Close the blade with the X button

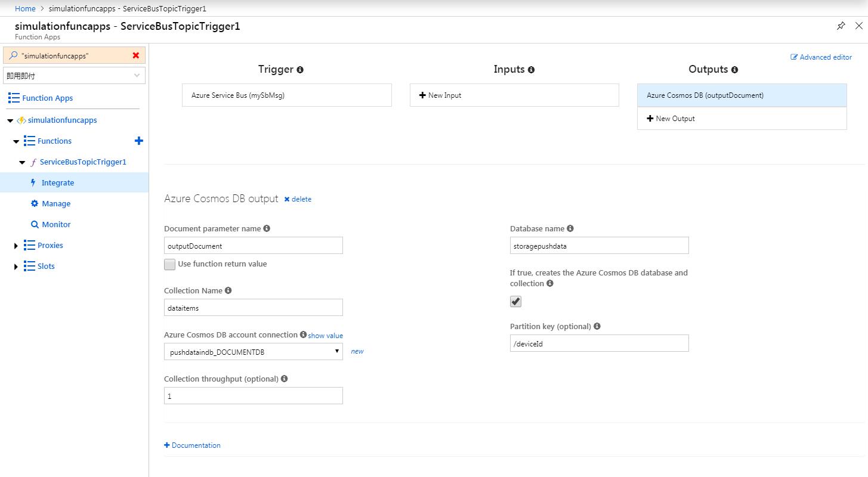tap(859, 26)
